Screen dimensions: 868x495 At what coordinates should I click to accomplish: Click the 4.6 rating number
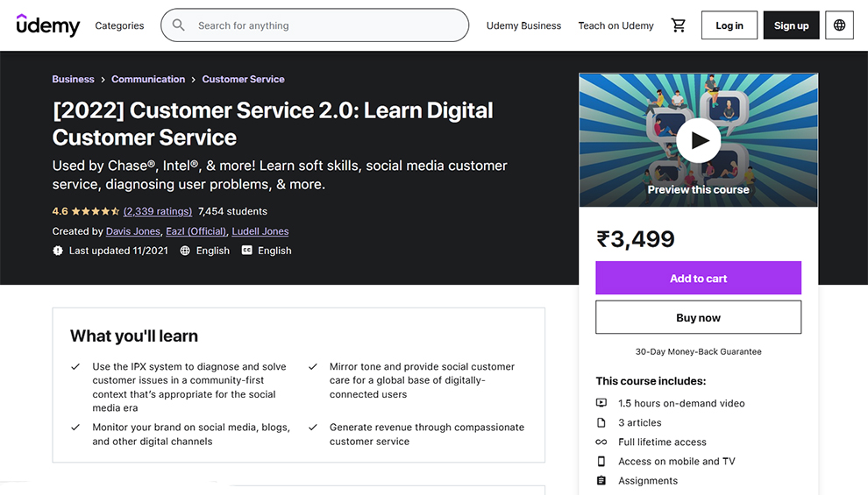[60, 211]
